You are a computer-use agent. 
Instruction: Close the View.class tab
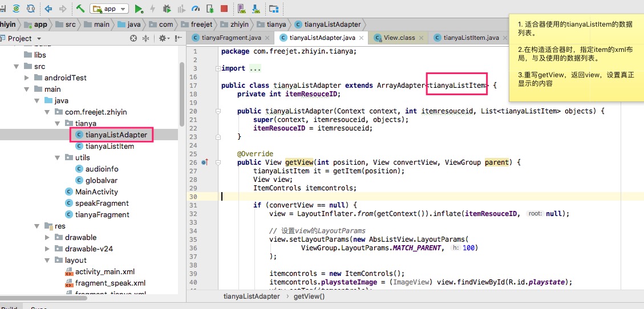click(422, 38)
